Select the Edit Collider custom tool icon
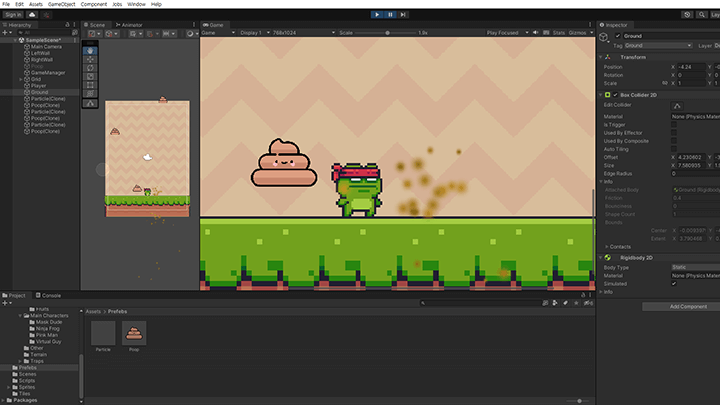This screenshot has width=720, height=405. (x=90, y=103)
